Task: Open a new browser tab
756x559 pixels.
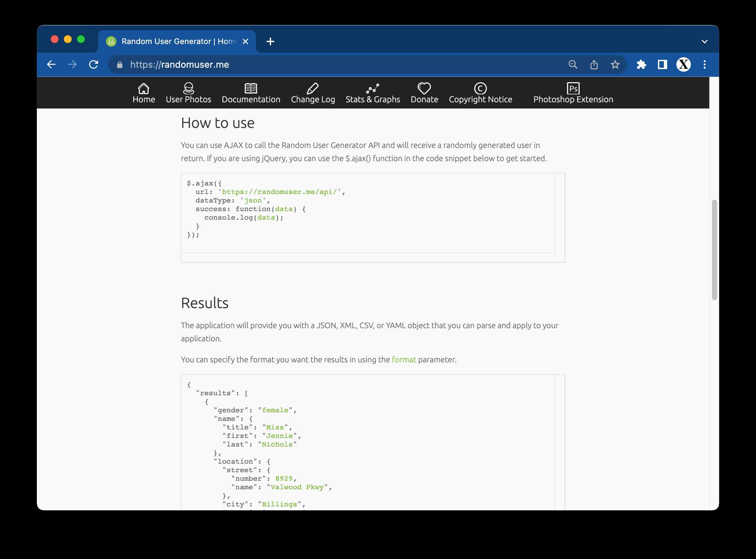Action: point(270,42)
